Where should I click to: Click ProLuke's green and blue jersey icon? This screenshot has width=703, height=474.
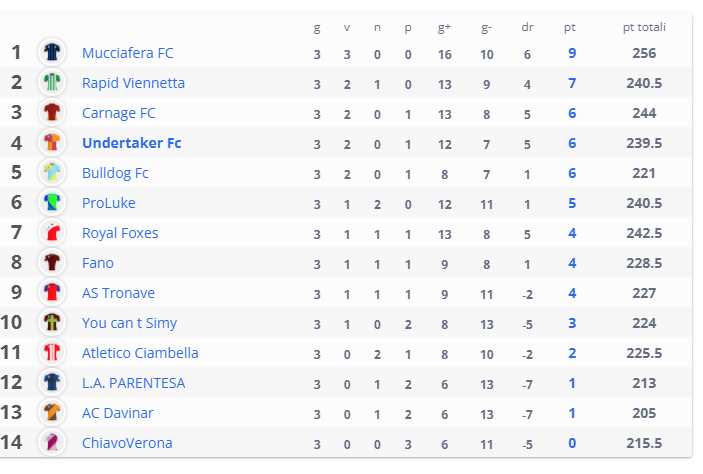point(52,202)
